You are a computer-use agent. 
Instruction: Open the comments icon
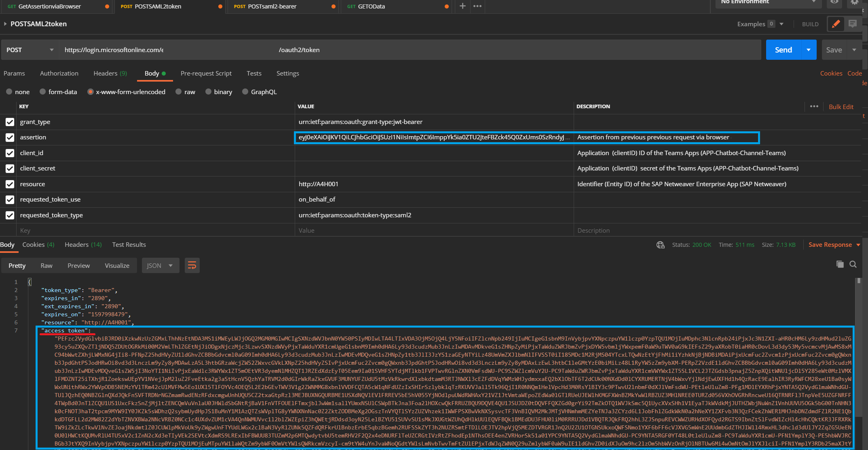(x=853, y=24)
